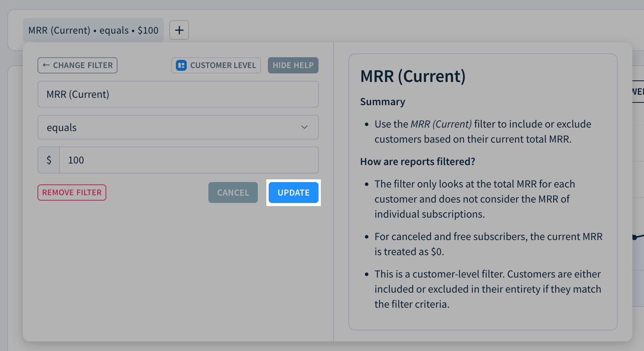
Task: Click the Summary section of the help panel
Action: (382, 101)
